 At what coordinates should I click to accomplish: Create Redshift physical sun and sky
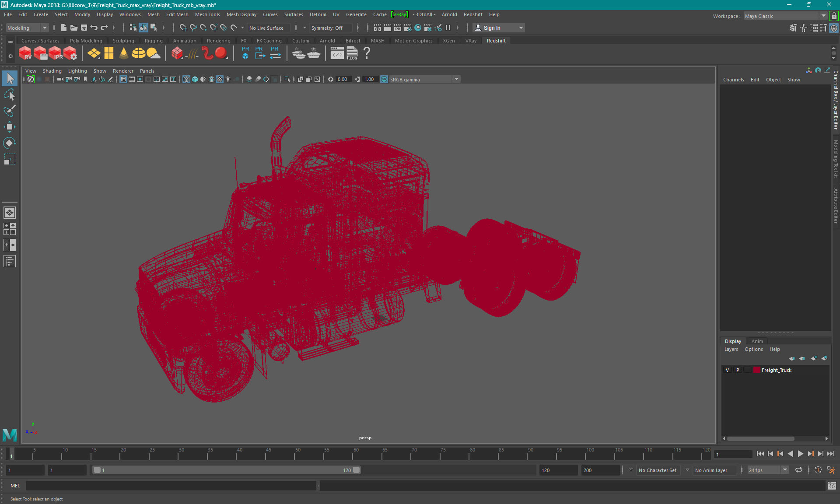click(x=153, y=53)
